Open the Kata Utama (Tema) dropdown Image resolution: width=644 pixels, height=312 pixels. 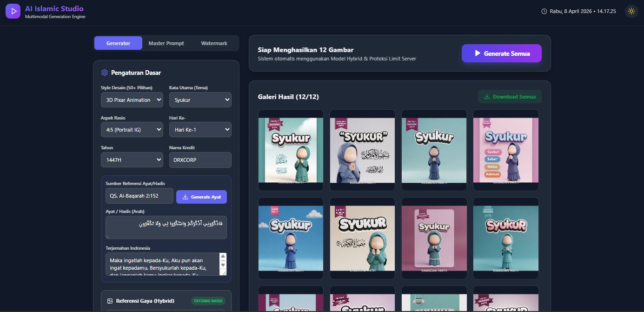[200, 100]
